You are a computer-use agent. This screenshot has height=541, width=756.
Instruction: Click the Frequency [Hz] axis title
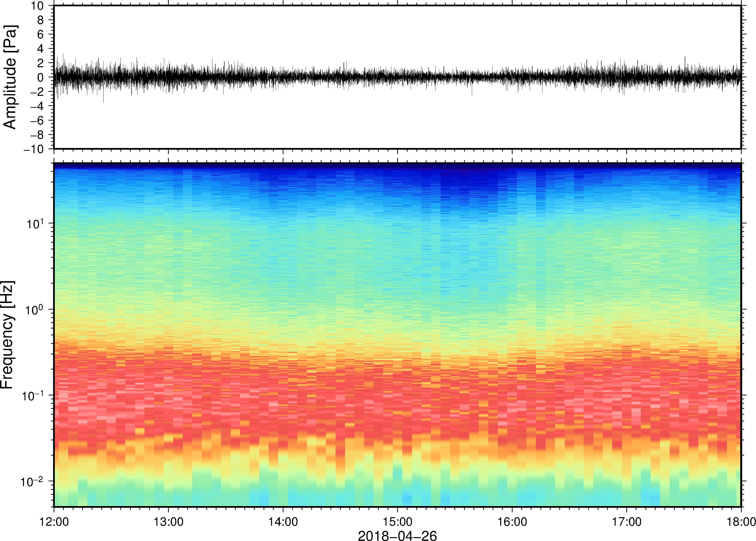(7, 335)
